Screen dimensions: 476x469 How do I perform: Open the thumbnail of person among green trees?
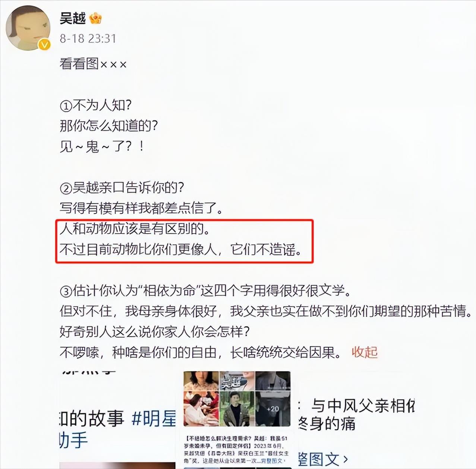click(237, 409)
